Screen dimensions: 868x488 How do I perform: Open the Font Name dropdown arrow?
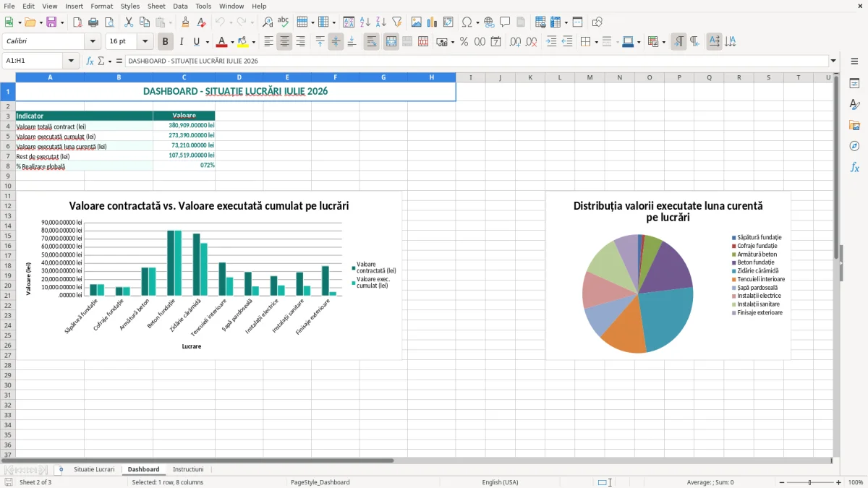pyautogui.click(x=92, y=42)
